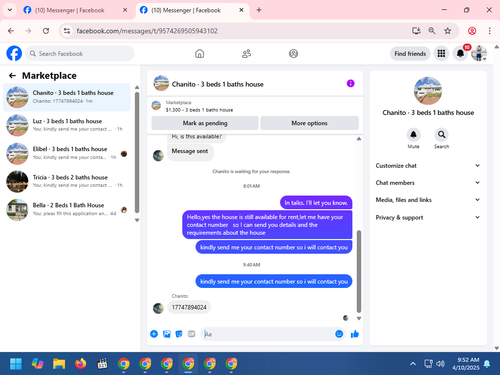Open Luz 3 beds 1 baths conversation
This screenshot has height=375, width=500.
coord(67,125)
